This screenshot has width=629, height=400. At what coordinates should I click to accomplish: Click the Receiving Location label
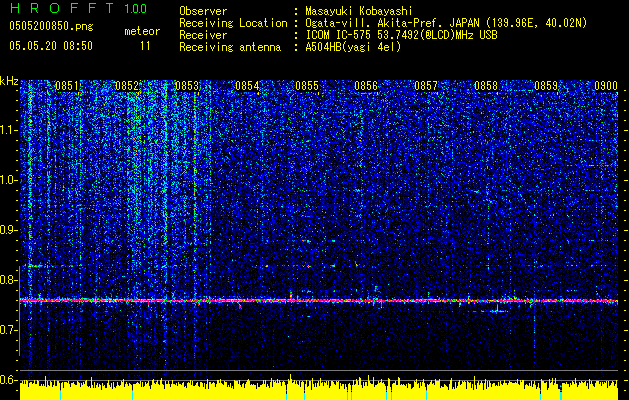[233, 23]
